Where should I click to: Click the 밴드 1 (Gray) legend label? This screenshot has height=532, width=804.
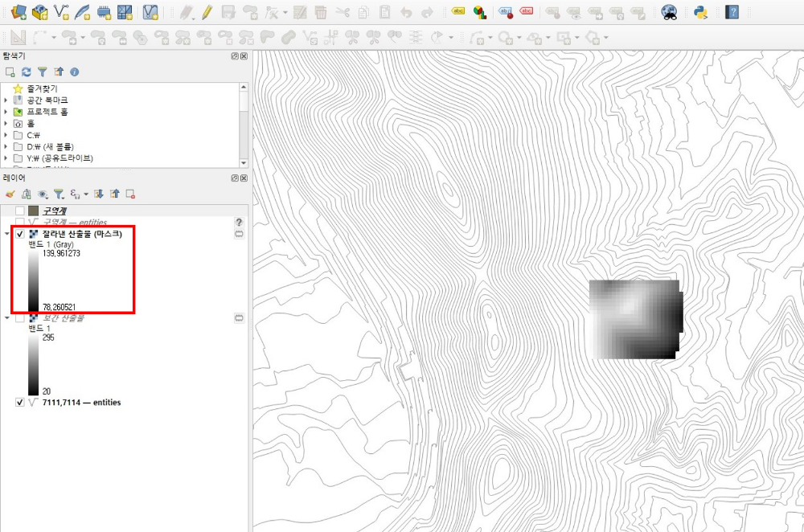[51, 244]
